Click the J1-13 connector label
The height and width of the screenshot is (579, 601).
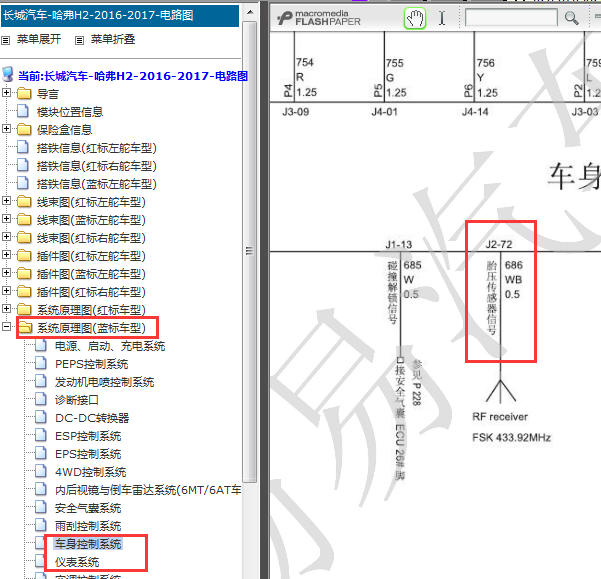(399, 244)
